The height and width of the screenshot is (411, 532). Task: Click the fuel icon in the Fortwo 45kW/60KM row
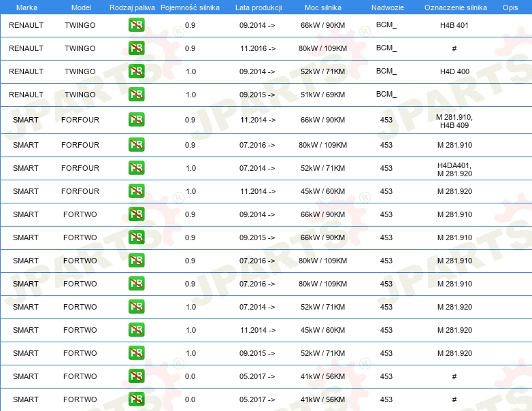pyautogui.click(x=136, y=330)
